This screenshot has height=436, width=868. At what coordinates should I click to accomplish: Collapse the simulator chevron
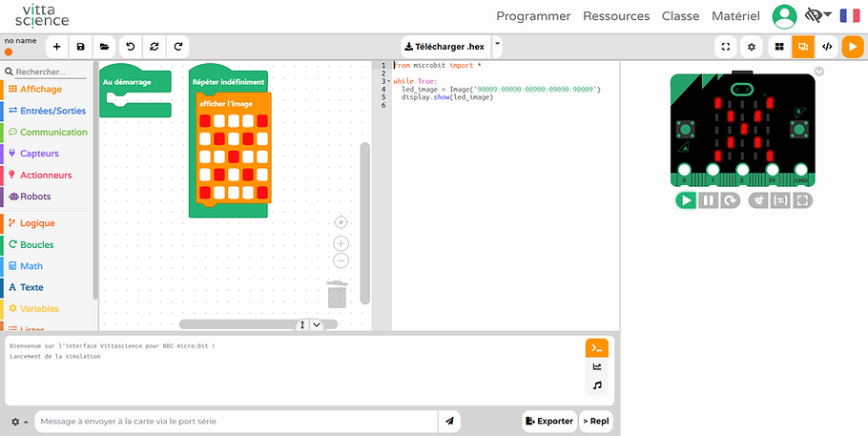pyautogui.click(x=819, y=72)
